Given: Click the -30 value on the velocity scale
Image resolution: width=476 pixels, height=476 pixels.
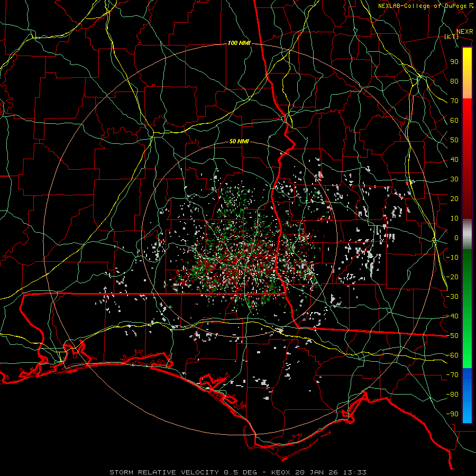Looking at the screenshot, I should click(452, 297).
